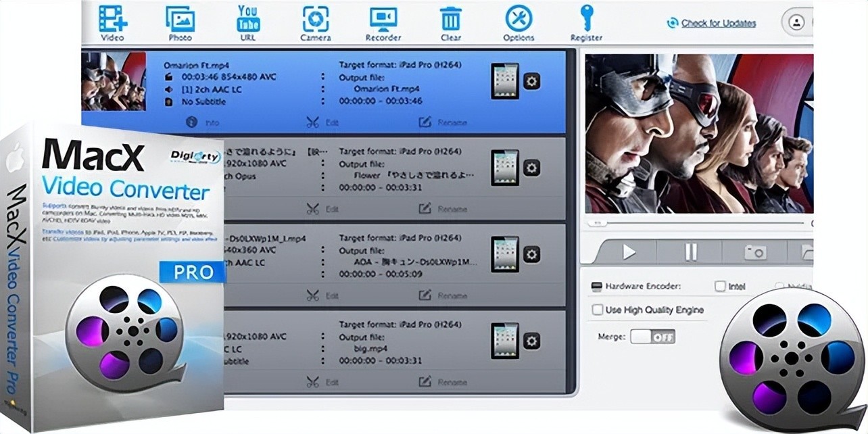Select the '[1] 2ch AAC LC' audio track text

212,89
